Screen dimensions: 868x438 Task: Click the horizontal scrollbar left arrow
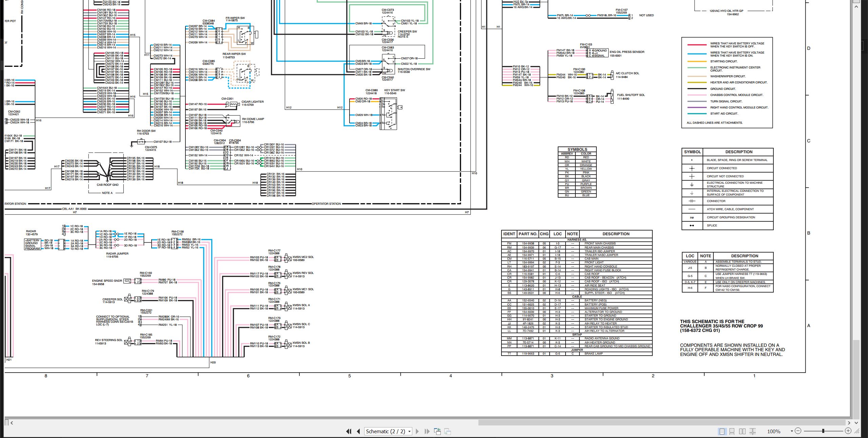12,423
